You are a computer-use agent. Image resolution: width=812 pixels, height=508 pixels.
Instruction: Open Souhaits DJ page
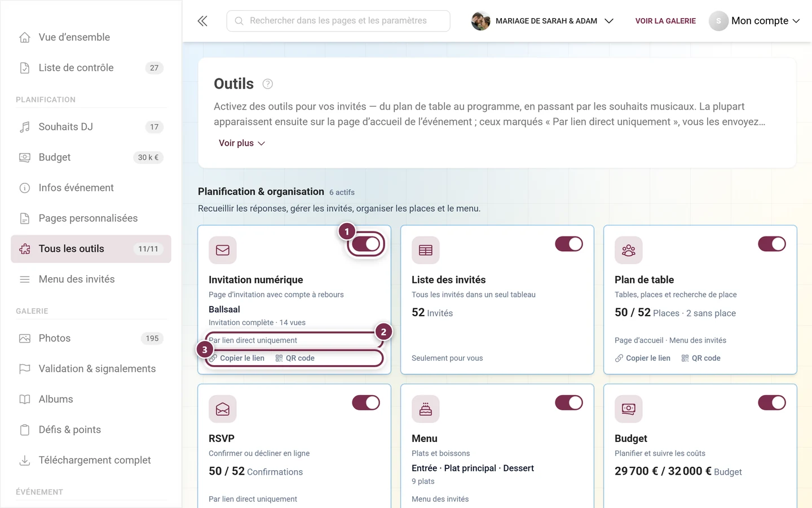pyautogui.click(x=91, y=127)
